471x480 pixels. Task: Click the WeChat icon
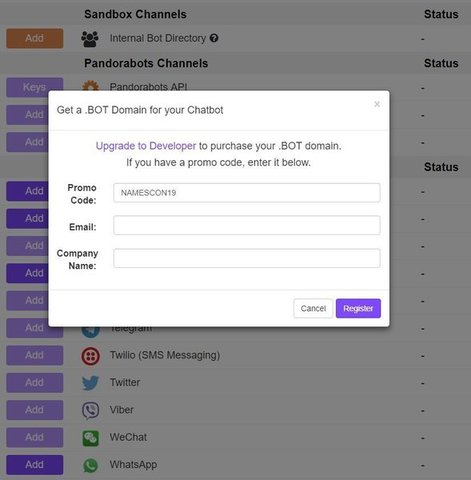[x=90, y=438]
